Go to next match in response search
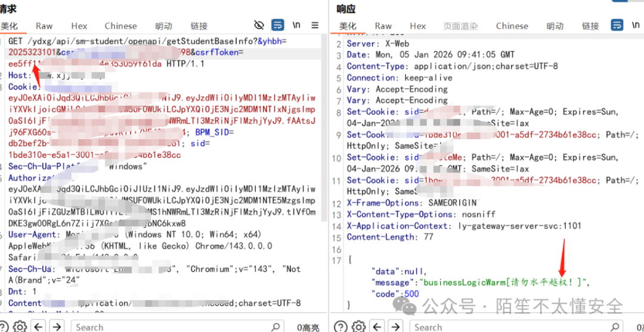This screenshot has width=644, height=332. click(395, 327)
